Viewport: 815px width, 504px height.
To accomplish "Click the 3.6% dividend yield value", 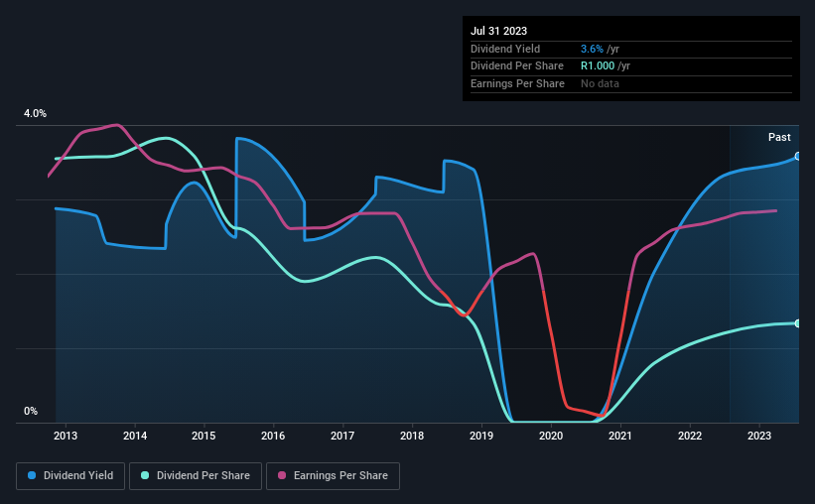I will (x=592, y=49).
